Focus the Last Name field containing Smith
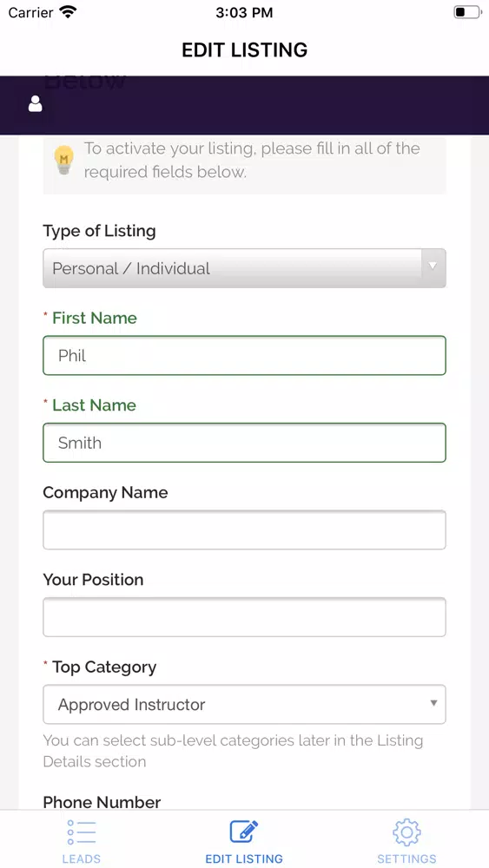The image size is (489, 868). pyautogui.click(x=244, y=443)
